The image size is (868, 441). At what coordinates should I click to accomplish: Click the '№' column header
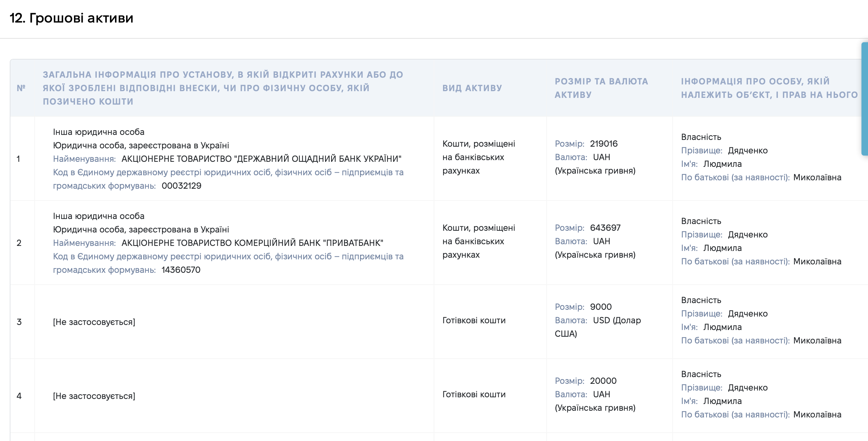click(x=21, y=88)
